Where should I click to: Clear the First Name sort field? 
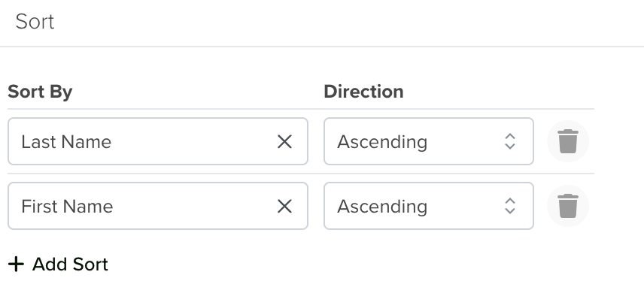pos(284,207)
